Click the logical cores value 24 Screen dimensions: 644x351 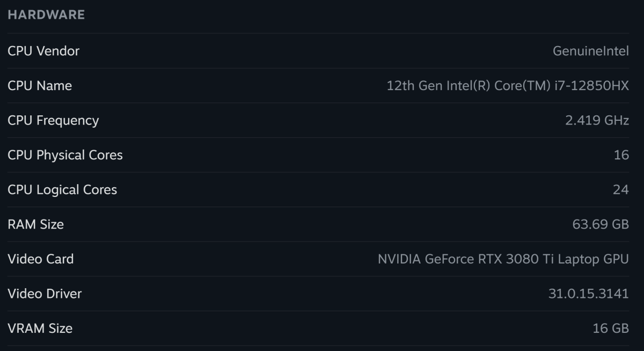click(621, 189)
